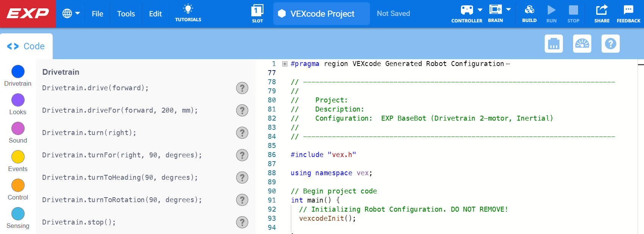
Task: Open the help question mark panel
Action: click(610, 44)
